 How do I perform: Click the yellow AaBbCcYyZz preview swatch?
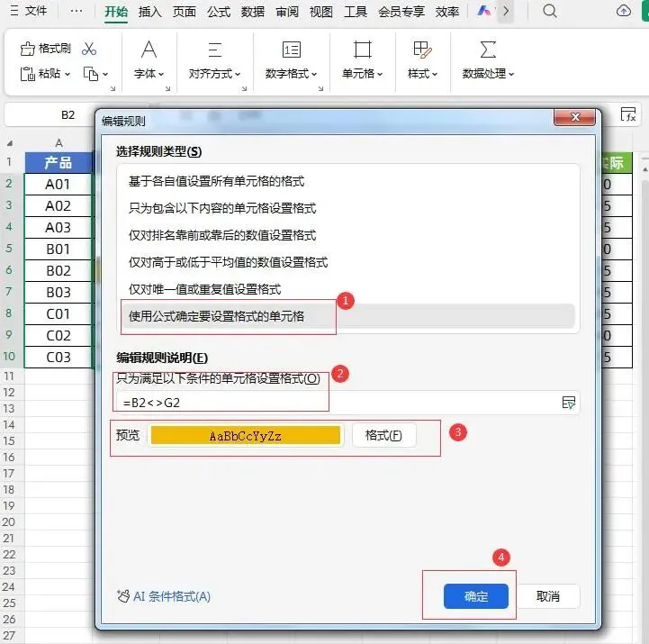pos(246,435)
